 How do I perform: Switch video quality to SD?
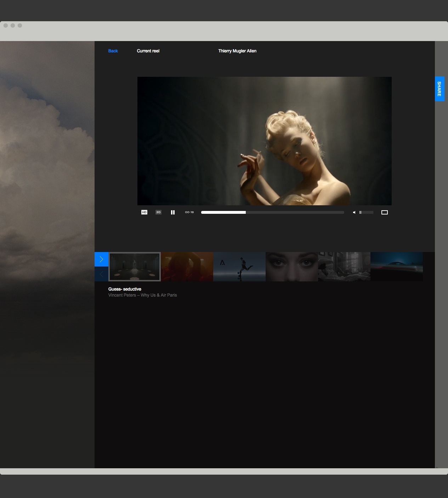[x=158, y=212]
